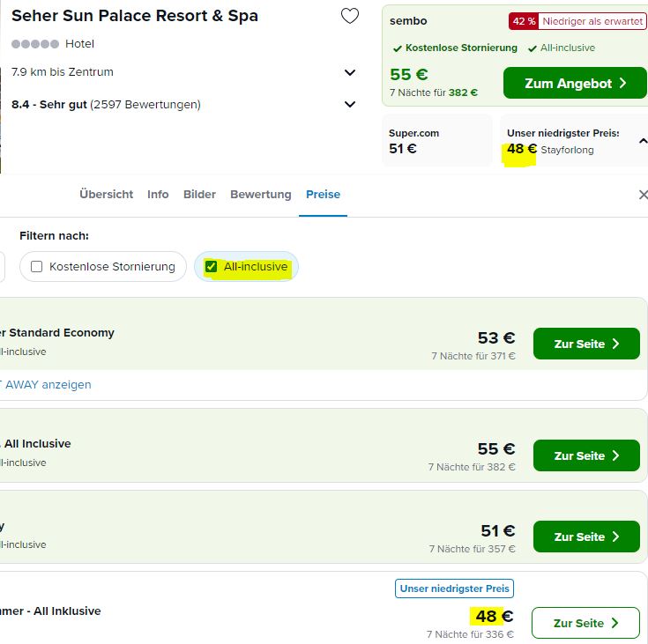Open the Bilder tab
The height and width of the screenshot is (644, 648).
pos(199,194)
